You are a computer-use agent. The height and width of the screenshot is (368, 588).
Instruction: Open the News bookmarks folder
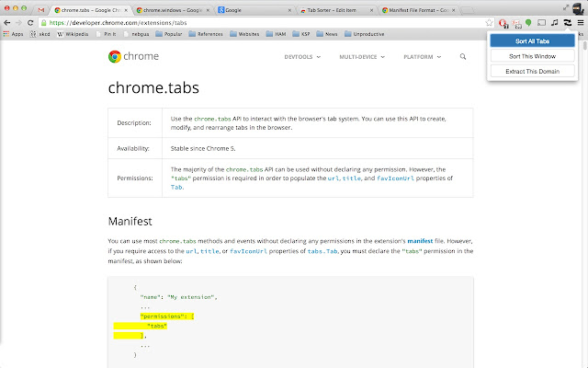[x=327, y=34]
